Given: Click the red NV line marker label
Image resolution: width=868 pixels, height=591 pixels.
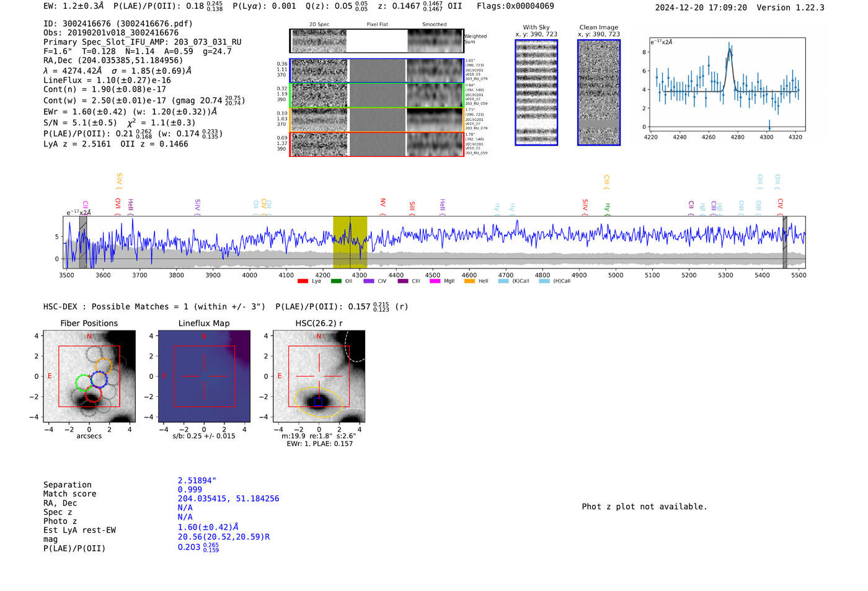Looking at the screenshot, I should pyautogui.click(x=383, y=203).
